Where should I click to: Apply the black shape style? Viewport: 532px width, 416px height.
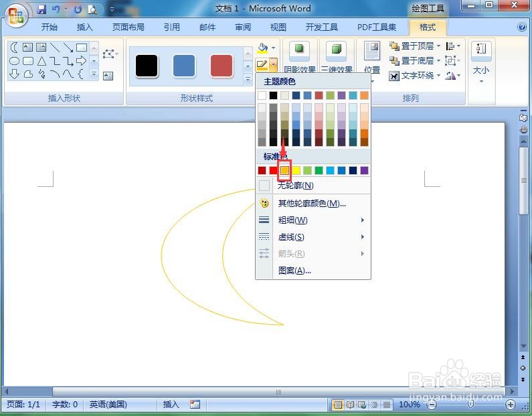point(147,66)
